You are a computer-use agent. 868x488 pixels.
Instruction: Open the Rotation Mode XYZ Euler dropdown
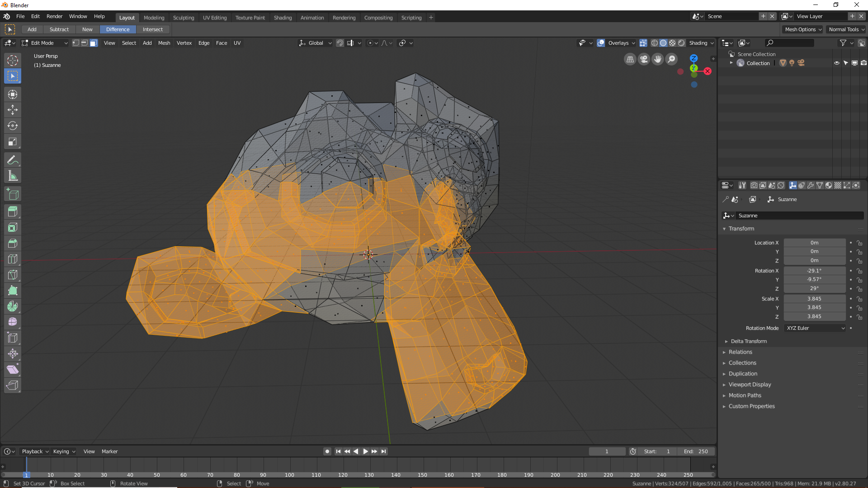(x=816, y=328)
